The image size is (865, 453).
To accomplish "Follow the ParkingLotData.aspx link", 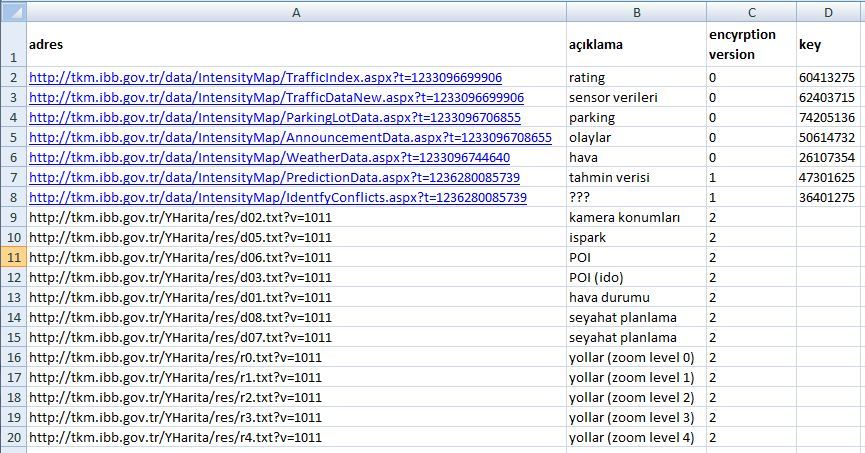I will [x=275, y=118].
